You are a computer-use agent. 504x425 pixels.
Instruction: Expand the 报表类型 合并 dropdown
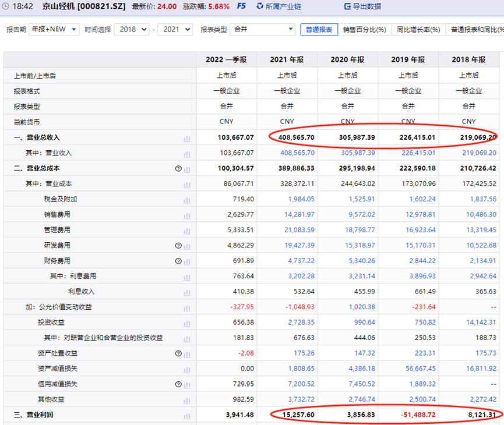pyautogui.click(x=263, y=29)
